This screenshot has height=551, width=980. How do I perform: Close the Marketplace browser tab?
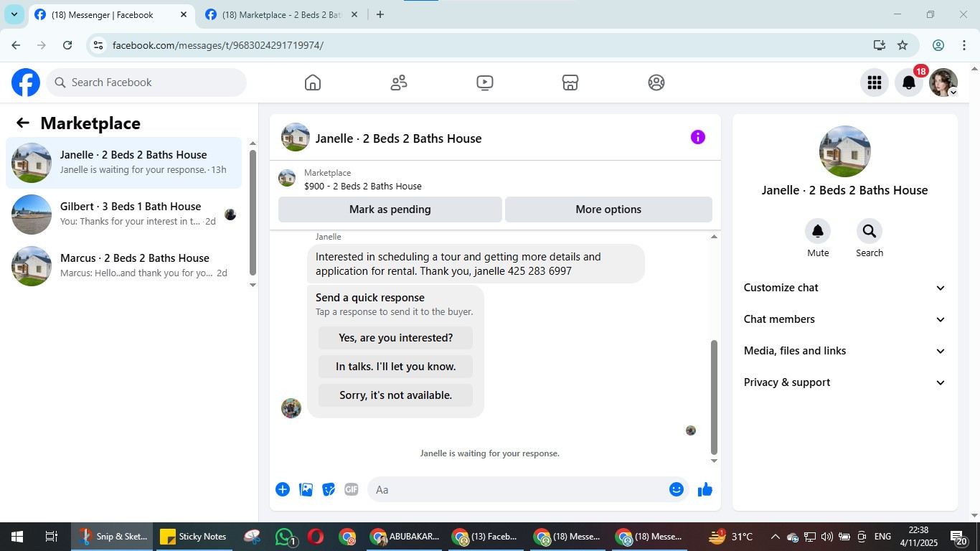pos(354,14)
